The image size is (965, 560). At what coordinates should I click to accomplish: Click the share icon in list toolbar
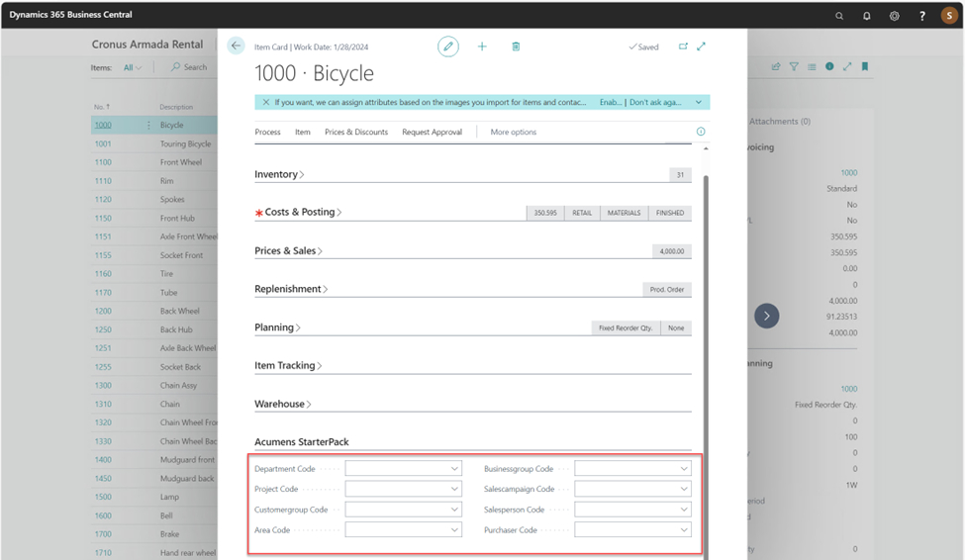pyautogui.click(x=775, y=66)
